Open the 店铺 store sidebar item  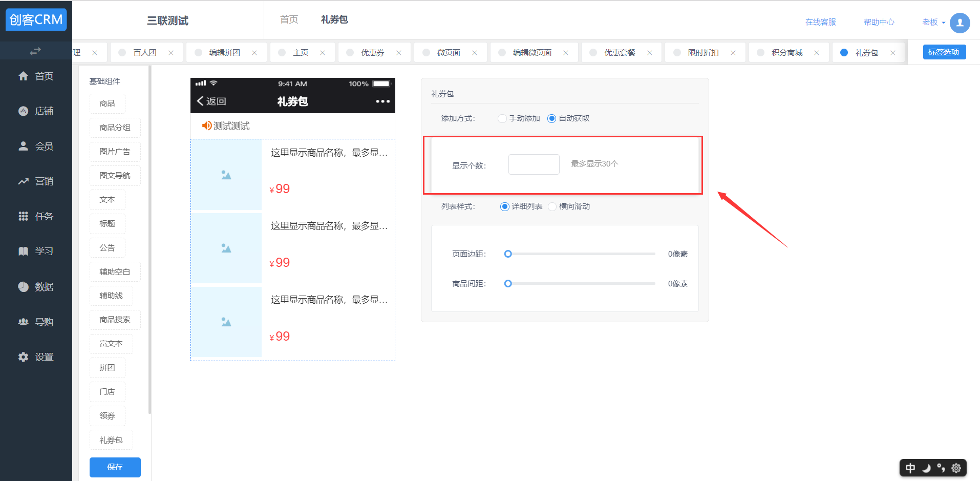click(x=36, y=111)
